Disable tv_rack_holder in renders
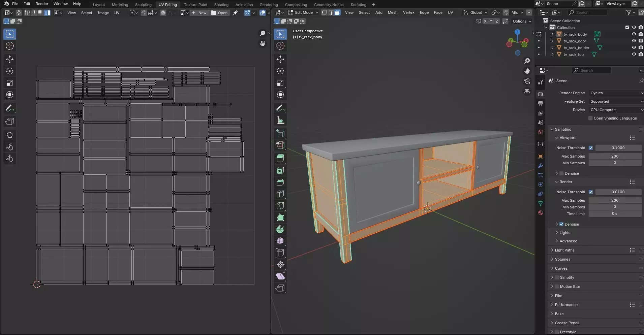Image resolution: width=644 pixels, height=335 pixels. 641,47
